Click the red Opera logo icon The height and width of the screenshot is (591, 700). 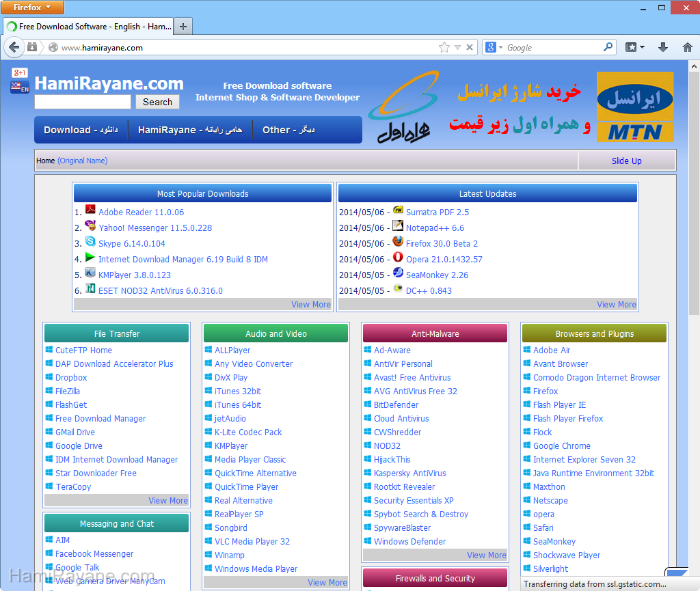coord(398,257)
